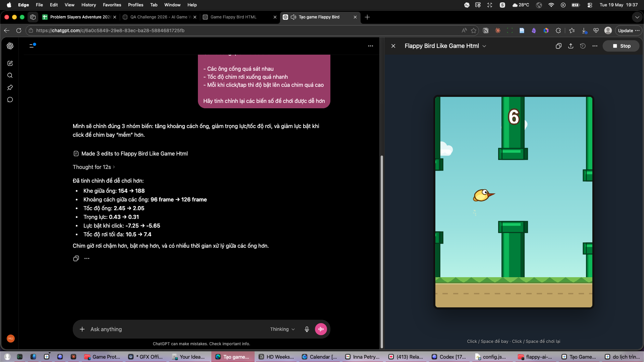Open the Thinking model dropdown
This screenshot has width=644, height=362.
coord(282,329)
